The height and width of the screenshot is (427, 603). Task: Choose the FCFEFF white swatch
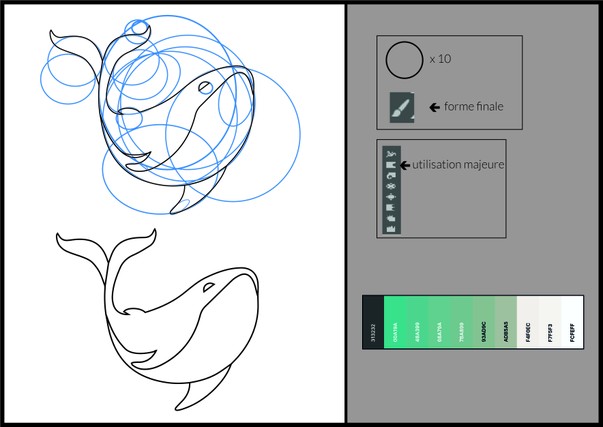(572, 322)
